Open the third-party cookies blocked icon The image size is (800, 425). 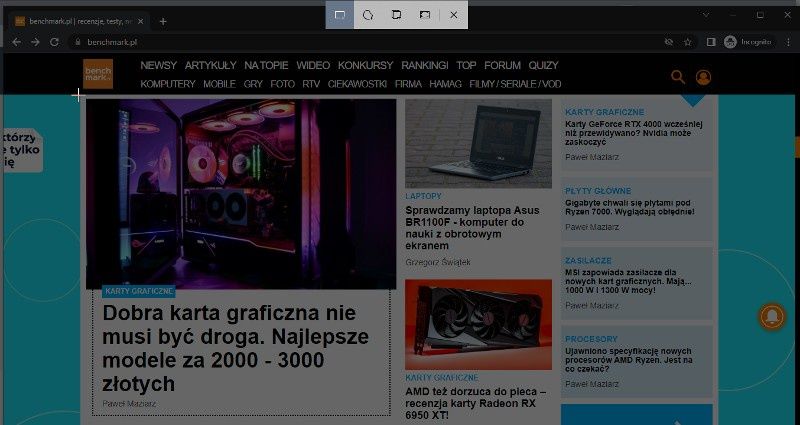(x=669, y=42)
